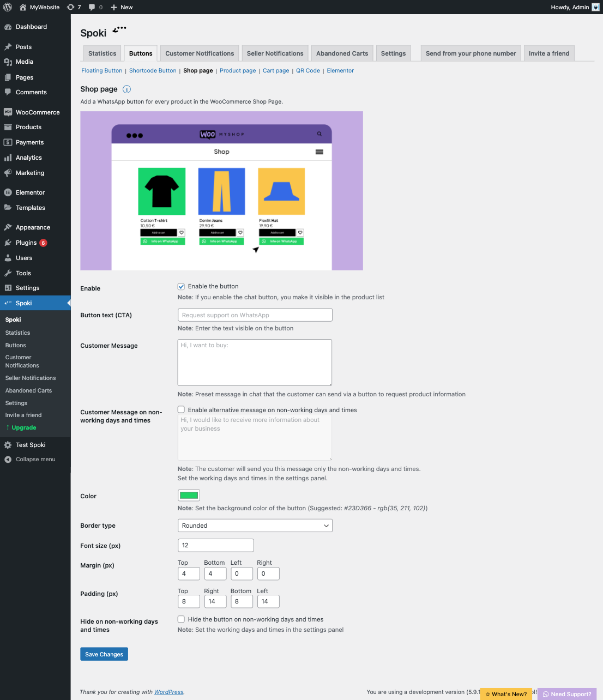The image size is (603, 700).
Task: Open the comments bubble icon in admin bar
Action: tap(92, 7)
